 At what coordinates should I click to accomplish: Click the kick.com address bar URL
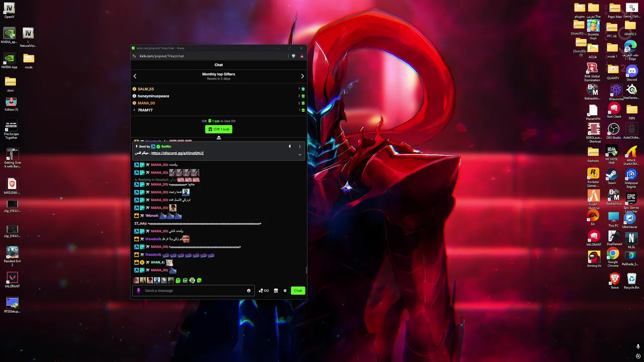click(x=162, y=56)
